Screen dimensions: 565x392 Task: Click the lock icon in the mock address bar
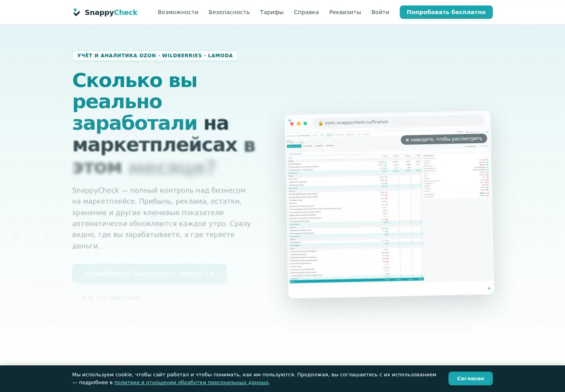click(321, 123)
